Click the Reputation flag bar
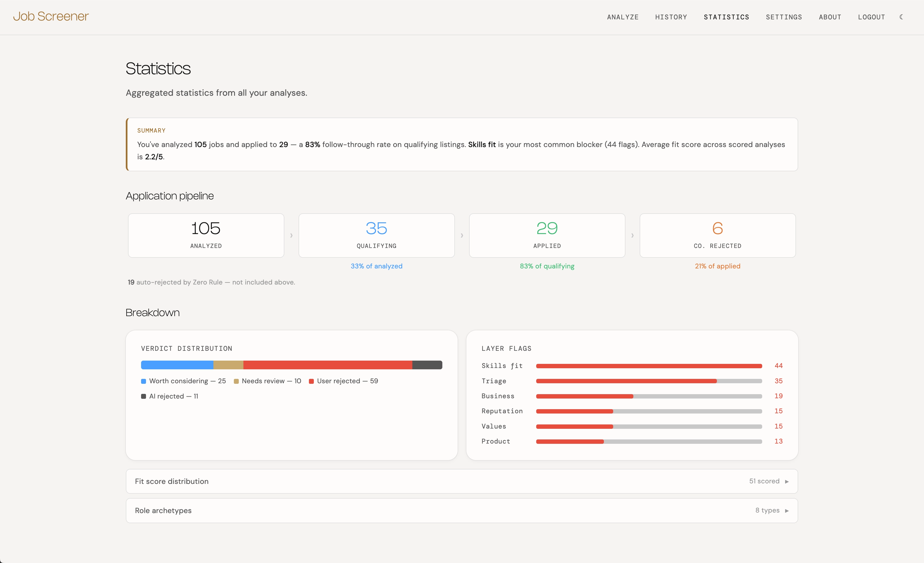This screenshot has height=563, width=924. click(649, 411)
